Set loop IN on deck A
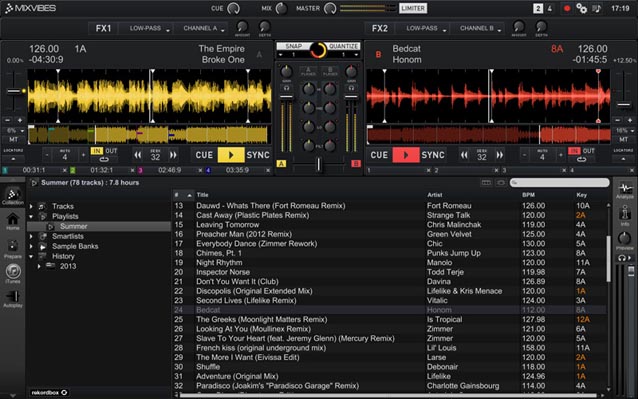 (x=97, y=151)
